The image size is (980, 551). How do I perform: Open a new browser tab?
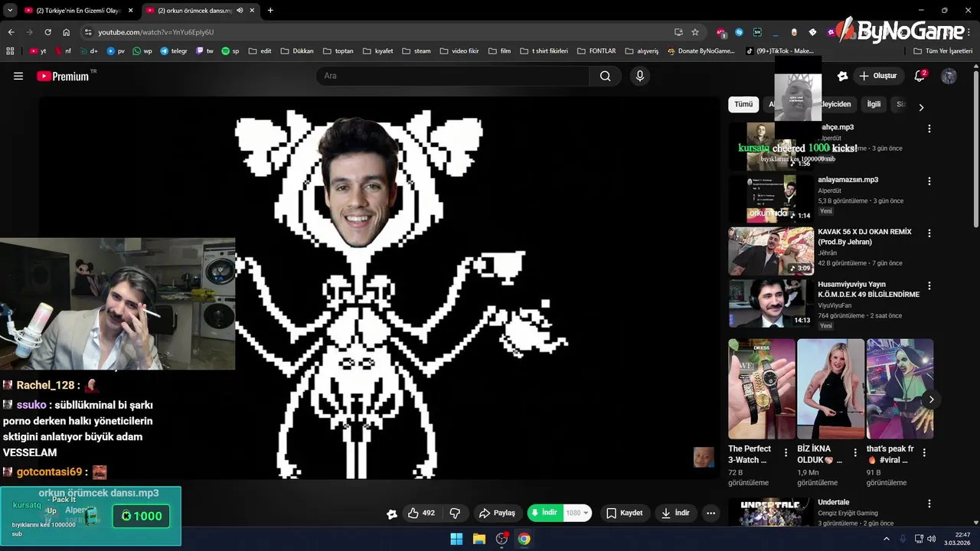click(x=270, y=11)
